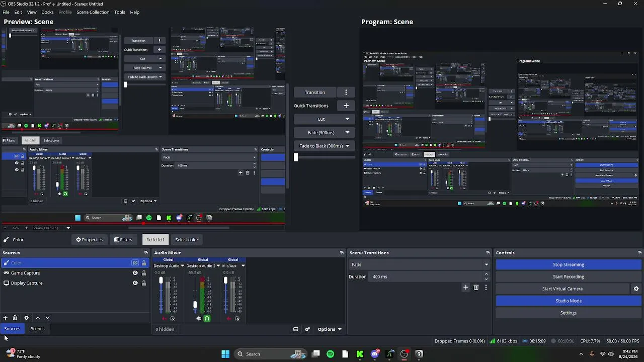Unmute Mic/Aux channel
Screen dimensions: 644x362
click(229, 318)
